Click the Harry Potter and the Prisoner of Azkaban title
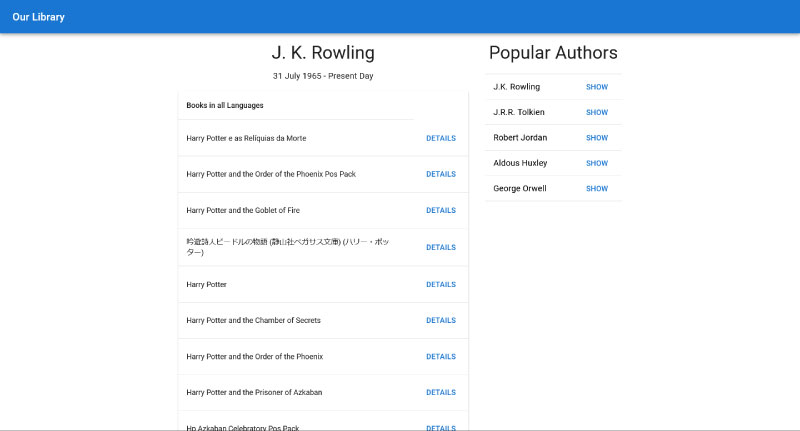Image resolution: width=800 pixels, height=431 pixels. tap(254, 392)
